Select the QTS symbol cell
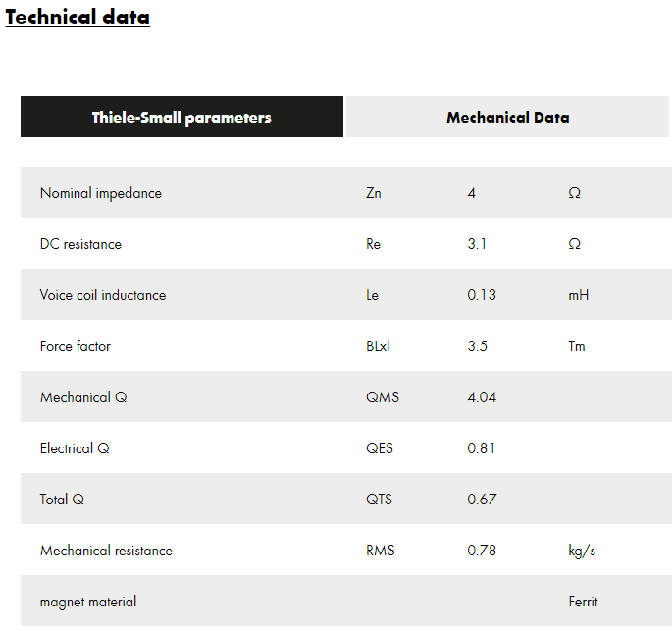 coord(379,500)
